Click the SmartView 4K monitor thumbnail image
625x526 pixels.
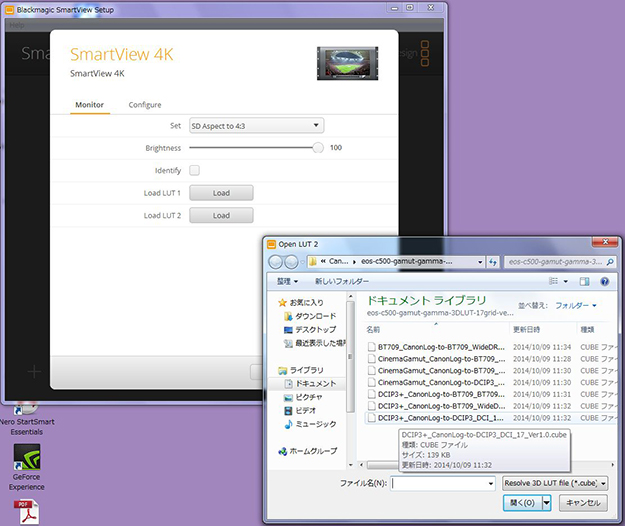coord(347,63)
